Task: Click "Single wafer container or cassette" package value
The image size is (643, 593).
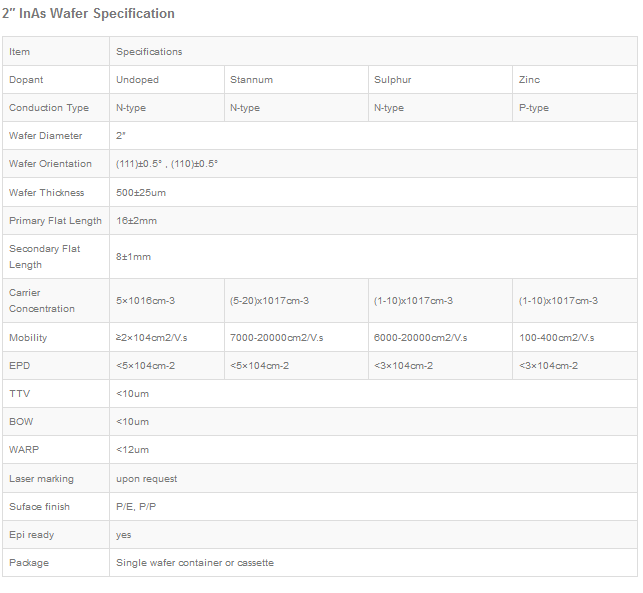Action: (194, 563)
